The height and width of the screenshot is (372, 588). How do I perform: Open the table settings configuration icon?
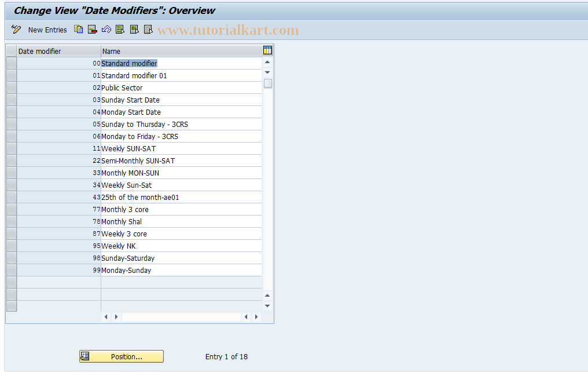click(267, 50)
